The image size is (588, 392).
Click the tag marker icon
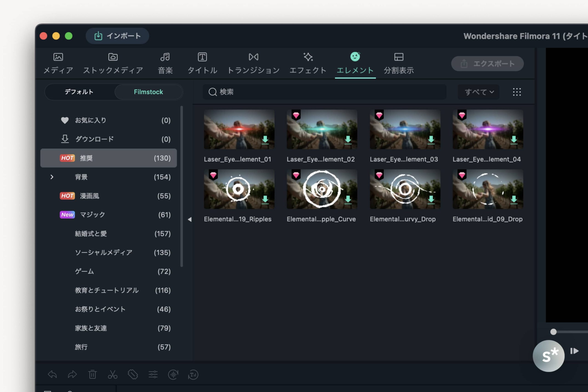[x=133, y=374]
